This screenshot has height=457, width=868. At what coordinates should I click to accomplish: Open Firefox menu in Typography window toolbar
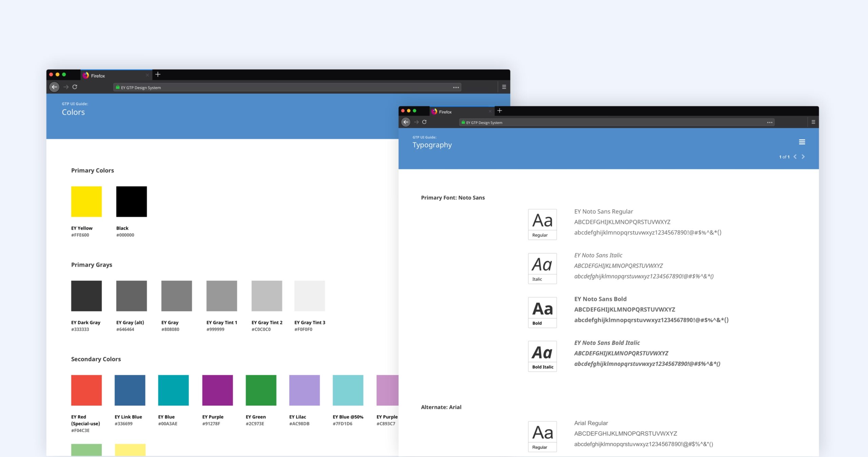tap(813, 122)
